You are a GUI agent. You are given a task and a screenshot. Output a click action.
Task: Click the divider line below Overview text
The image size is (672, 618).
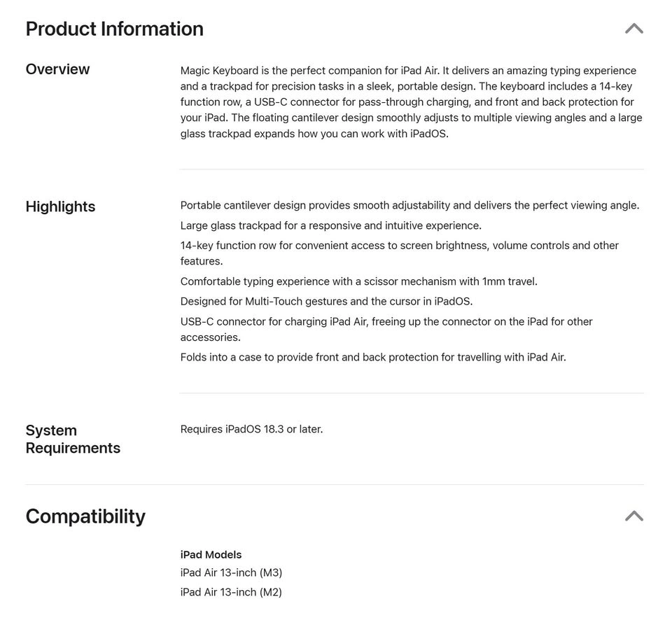411,169
